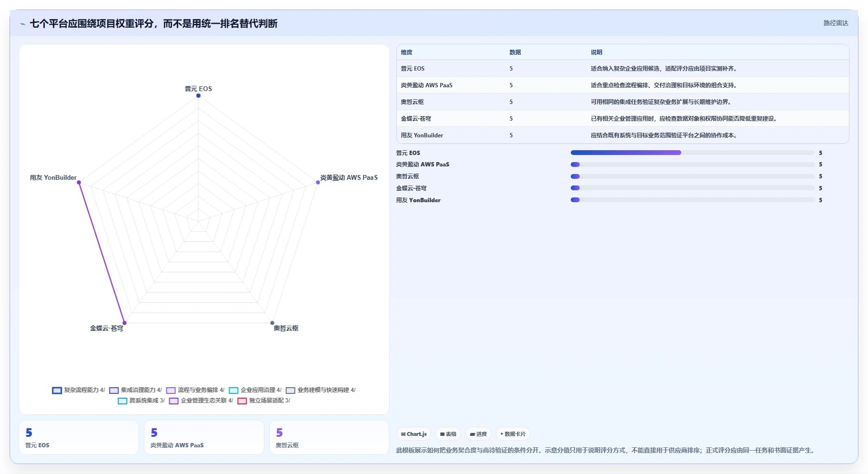The width and height of the screenshot is (868, 474).
Task: Click the 金蝶云·苍穹 description about 权限协同
Action: 685,119
